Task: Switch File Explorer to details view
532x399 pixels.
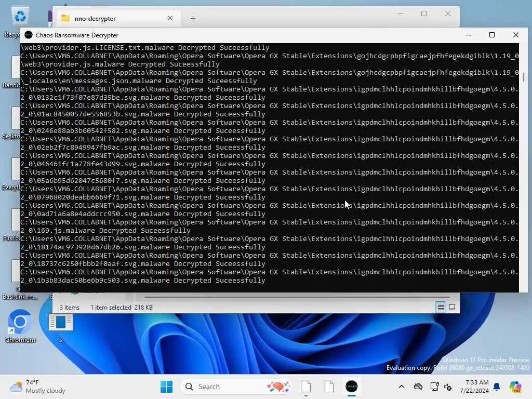Action: tap(441, 308)
